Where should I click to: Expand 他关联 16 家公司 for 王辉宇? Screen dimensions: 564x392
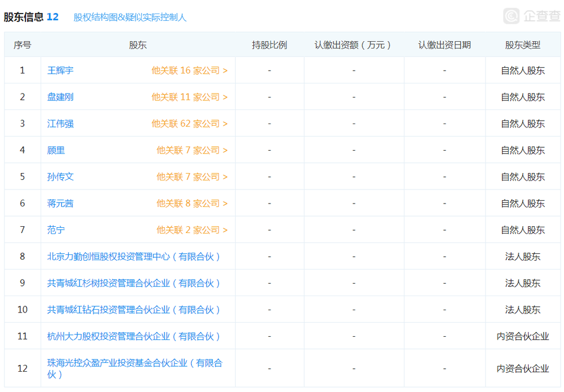point(190,70)
